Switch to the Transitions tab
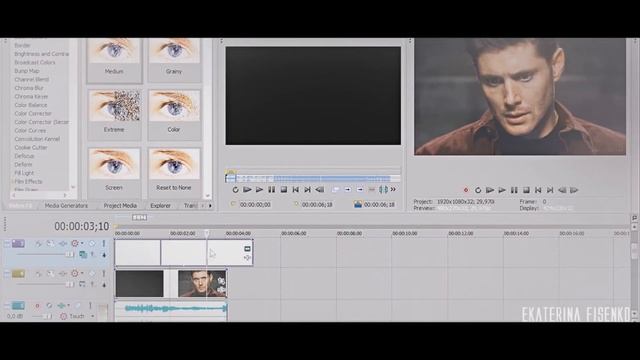640x360 pixels. 190,206
